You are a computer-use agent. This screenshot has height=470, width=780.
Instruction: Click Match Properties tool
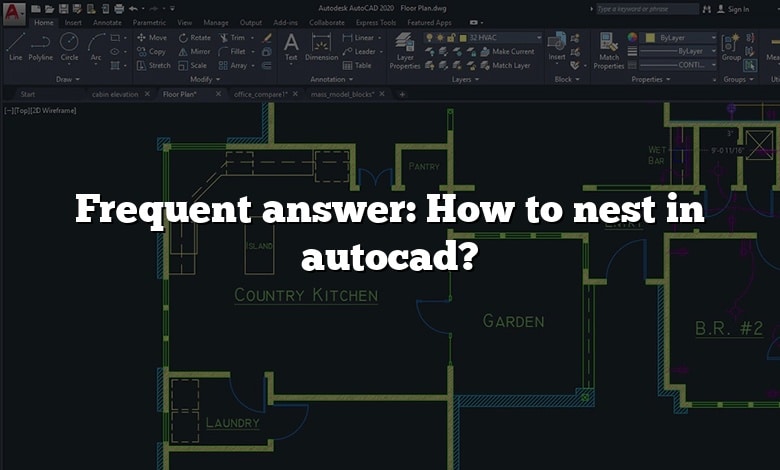point(608,51)
